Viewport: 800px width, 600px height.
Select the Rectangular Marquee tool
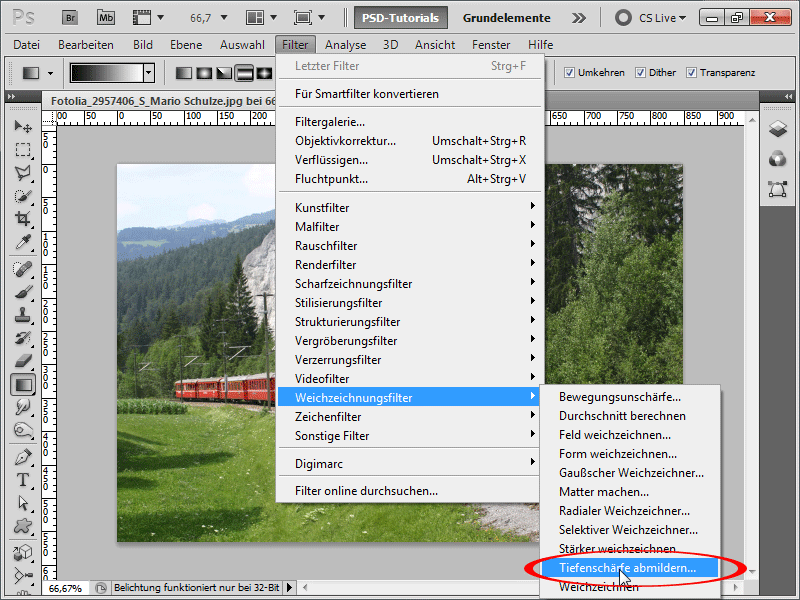[22, 149]
